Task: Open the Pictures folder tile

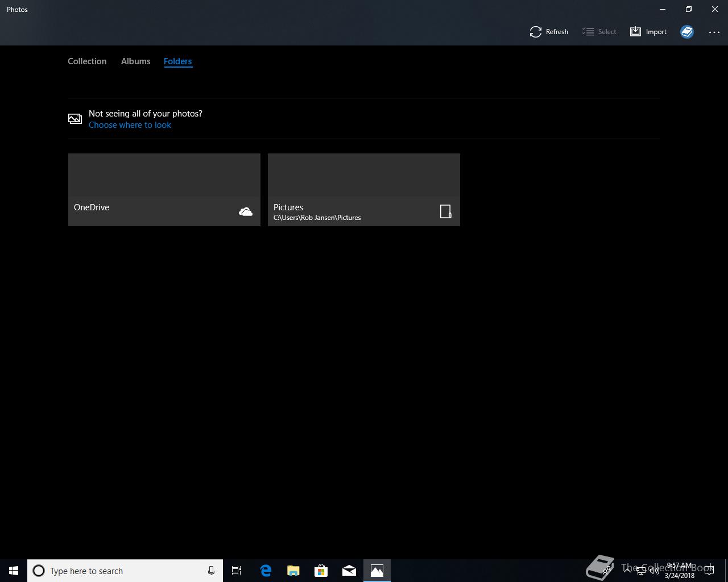Action: [x=364, y=190]
